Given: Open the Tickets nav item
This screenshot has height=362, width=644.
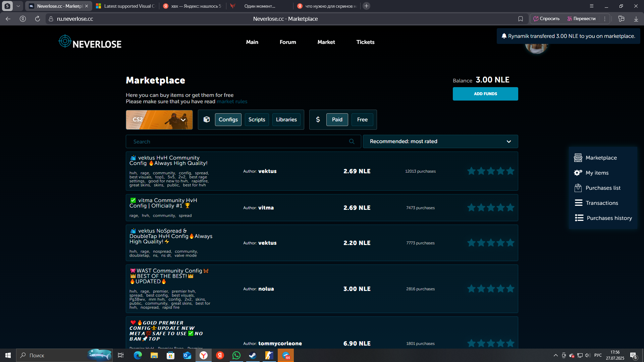Looking at the screenshot, I should pos(365,42).
